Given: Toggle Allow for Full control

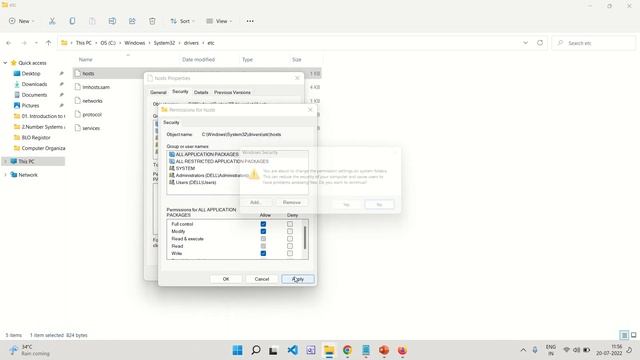Looking at the screenshot, I should 263,224.
